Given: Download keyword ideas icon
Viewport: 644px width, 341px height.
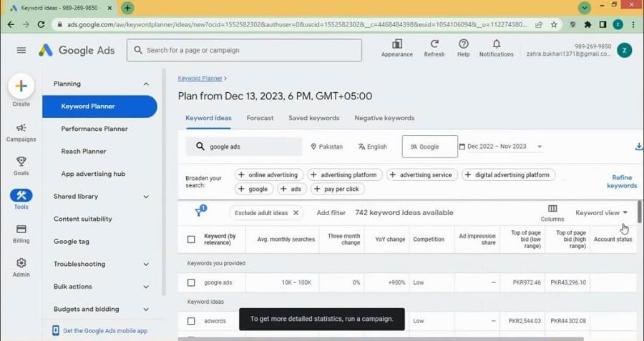Looking at the screenshot, I should tap(639, 147).
